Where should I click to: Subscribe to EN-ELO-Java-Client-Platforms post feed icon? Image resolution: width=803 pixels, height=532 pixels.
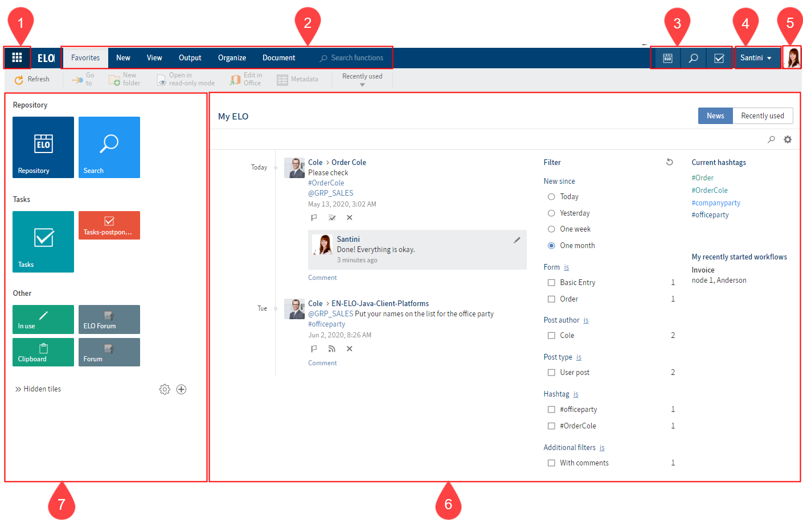(332, 349)
